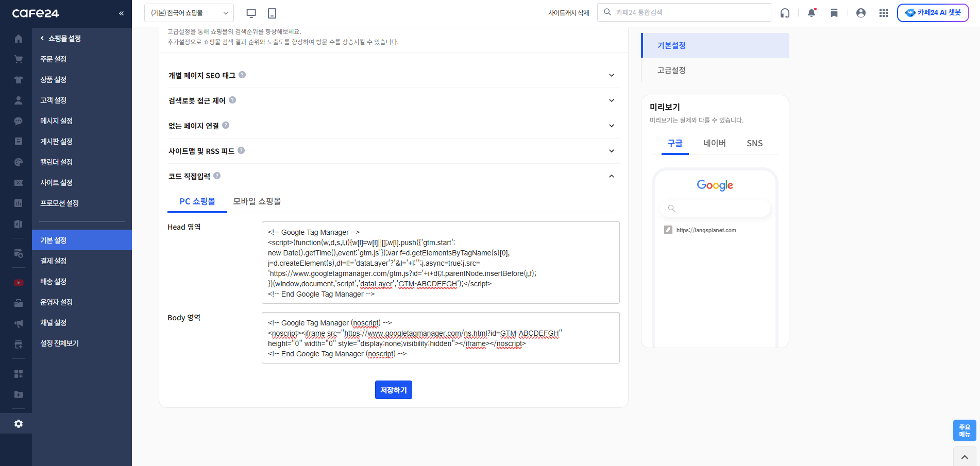Open the store-plus icon in sidebar

point(19,344)
